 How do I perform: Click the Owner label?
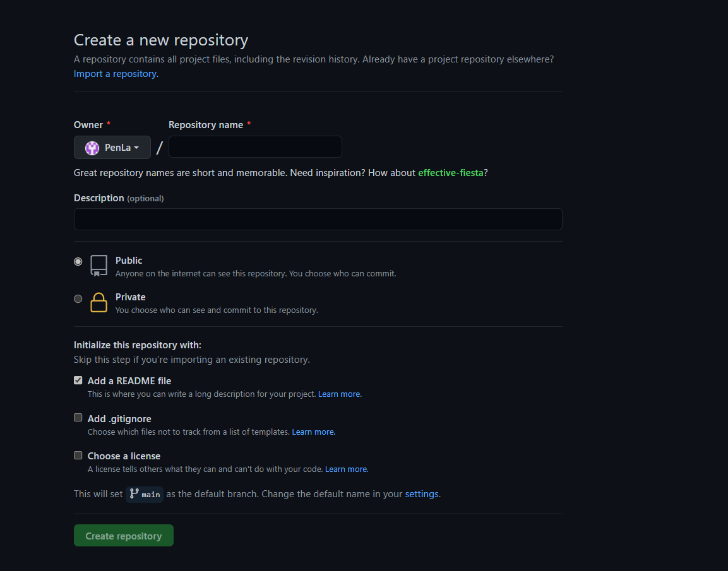(88, 125)
